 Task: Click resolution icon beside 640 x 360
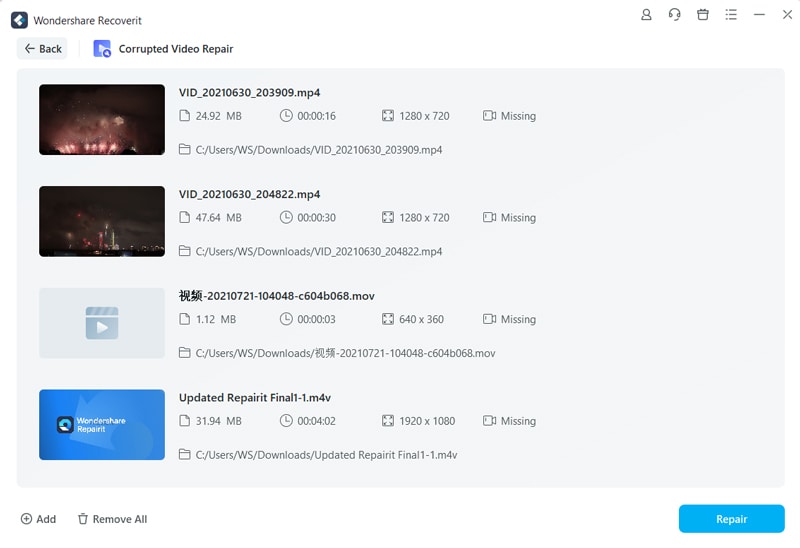388,319
